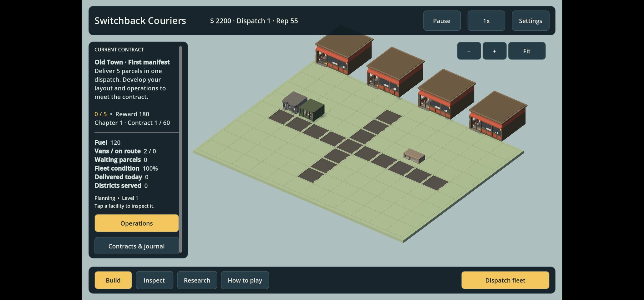The width and height of the screenshot is (644, 300).
Task: Click 'Chapter 1 · Contract 1 / 60' text
Action: 132,123
